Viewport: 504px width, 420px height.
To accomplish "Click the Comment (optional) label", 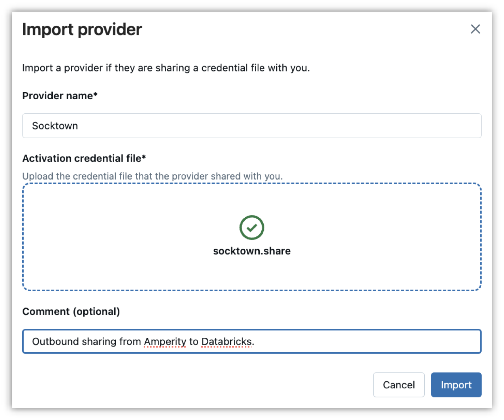I will [71, 311].
